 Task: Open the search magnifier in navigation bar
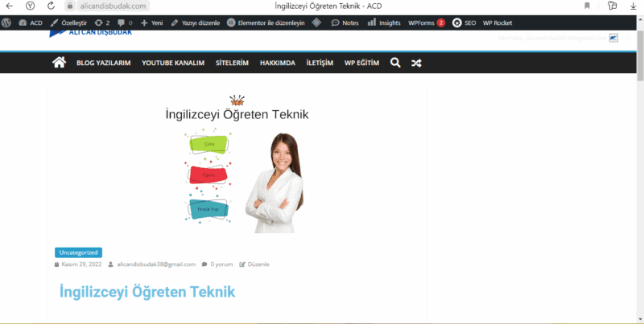point(394,63)
